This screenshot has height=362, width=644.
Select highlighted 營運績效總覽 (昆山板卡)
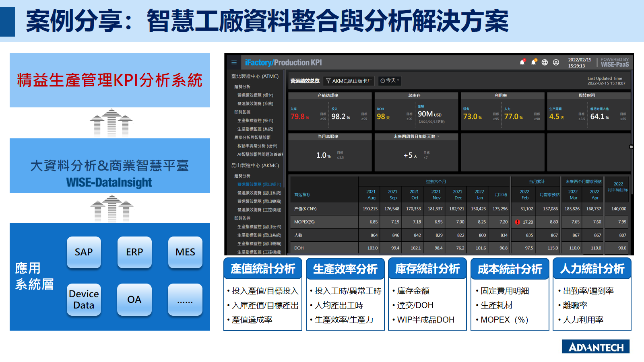259,184
